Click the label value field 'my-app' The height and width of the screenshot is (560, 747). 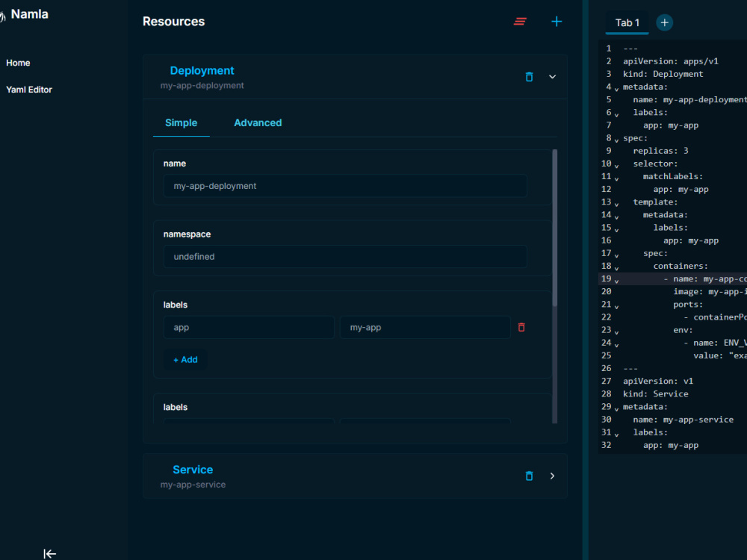point(425,327)
